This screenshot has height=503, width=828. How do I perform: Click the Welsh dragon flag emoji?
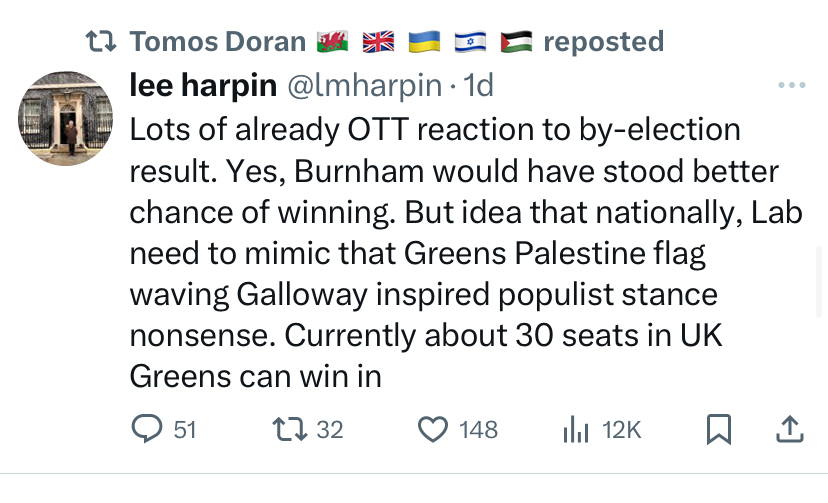[331, 42]
